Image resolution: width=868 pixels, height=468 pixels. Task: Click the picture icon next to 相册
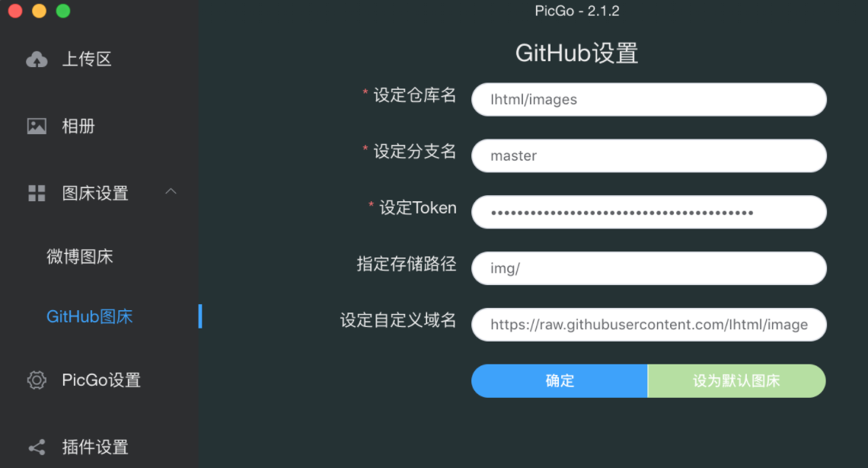coord(37,127)
